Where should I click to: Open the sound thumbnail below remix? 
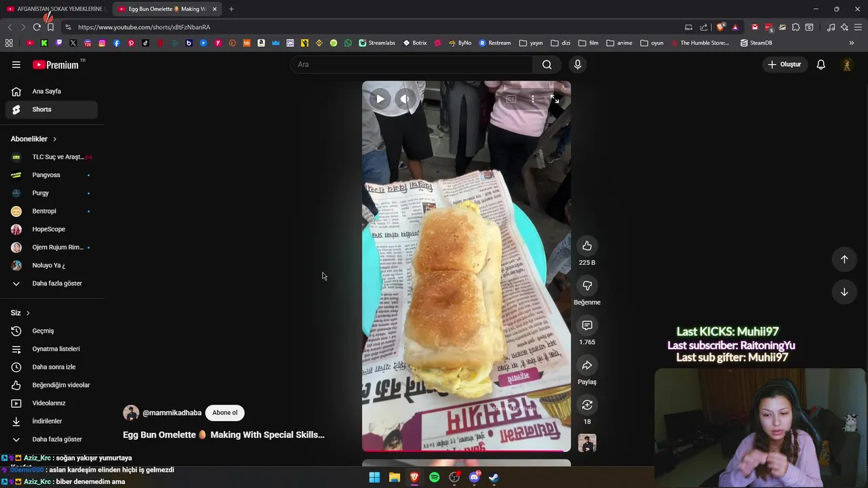coord(587,443)
